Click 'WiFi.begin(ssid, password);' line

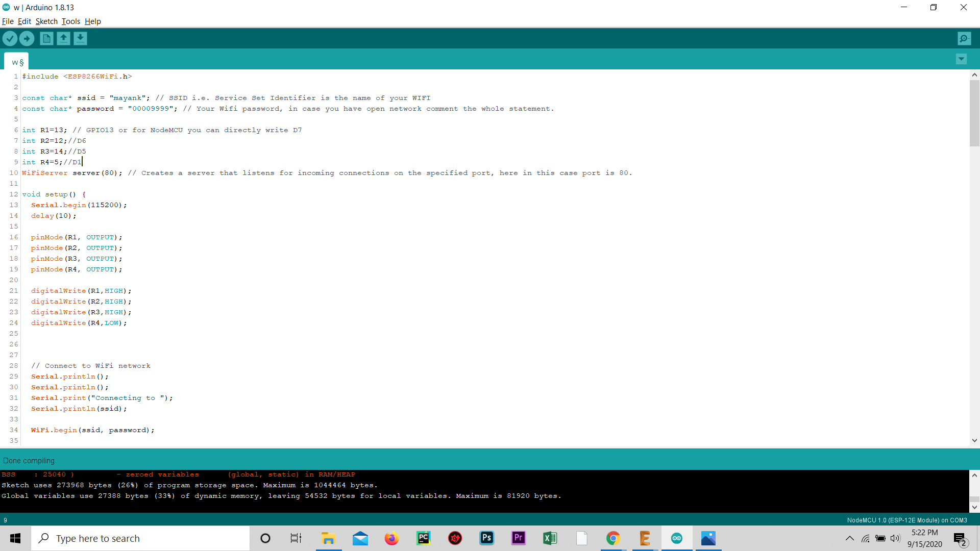(92, 430)
